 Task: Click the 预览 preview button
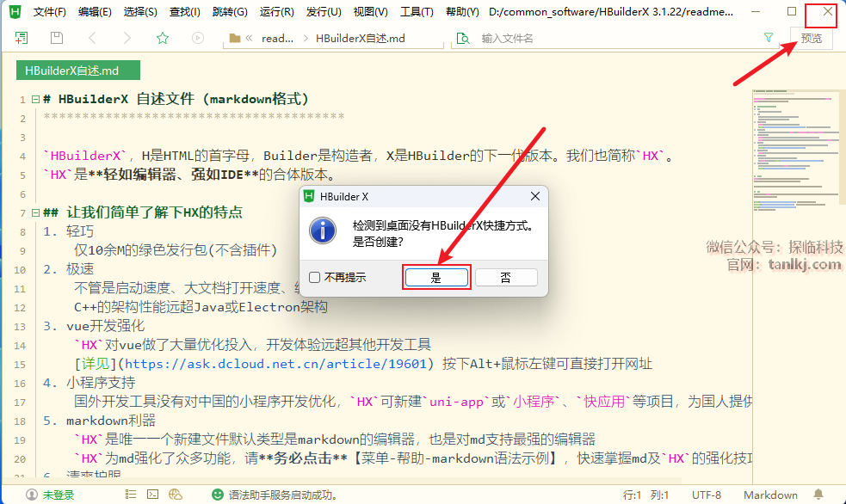click(812, 38)
